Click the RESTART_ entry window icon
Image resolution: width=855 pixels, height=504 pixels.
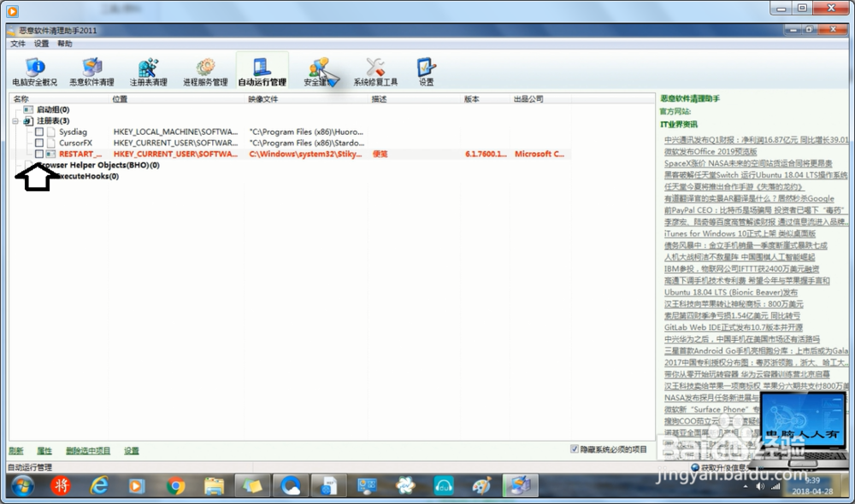tap(50, 155)
